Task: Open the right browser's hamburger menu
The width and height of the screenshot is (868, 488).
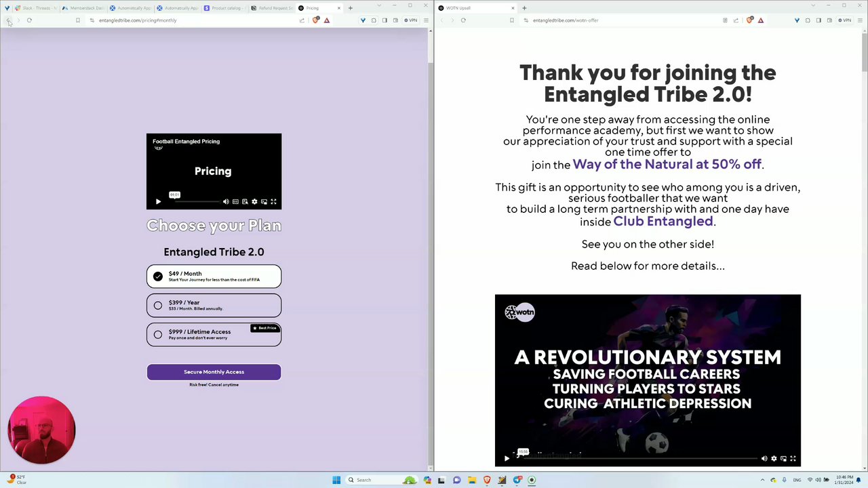Action: click(860, 20)
